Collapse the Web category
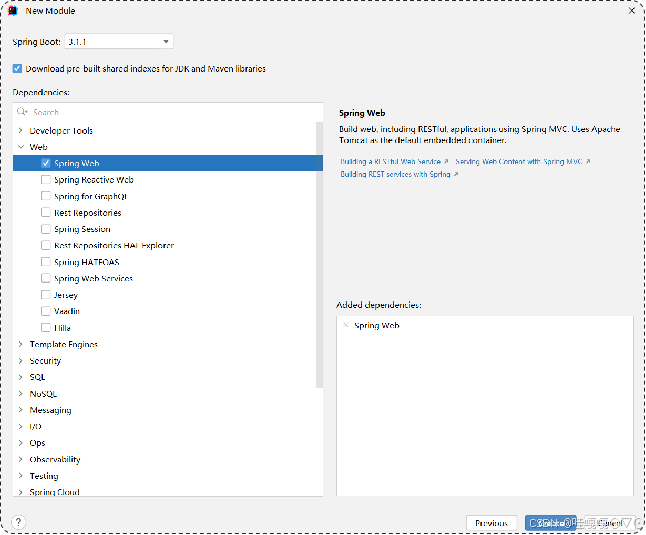Image resolution: width=646 pixels, height=535 pixels. point(20,147)
